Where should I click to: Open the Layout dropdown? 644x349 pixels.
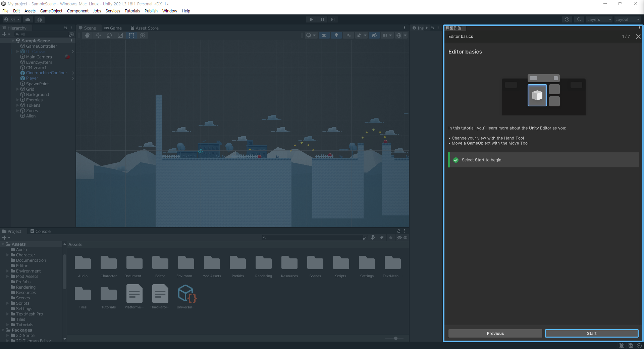click(627, 19)
